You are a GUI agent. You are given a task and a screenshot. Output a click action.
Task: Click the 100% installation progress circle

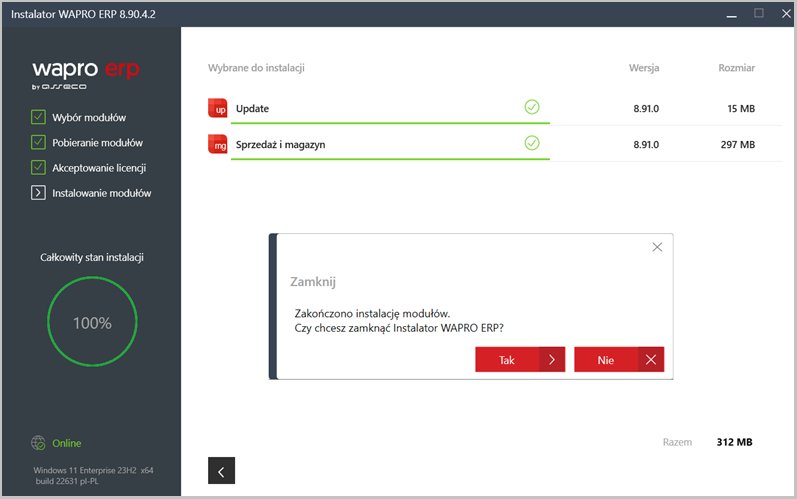click(x=92, y=322)
